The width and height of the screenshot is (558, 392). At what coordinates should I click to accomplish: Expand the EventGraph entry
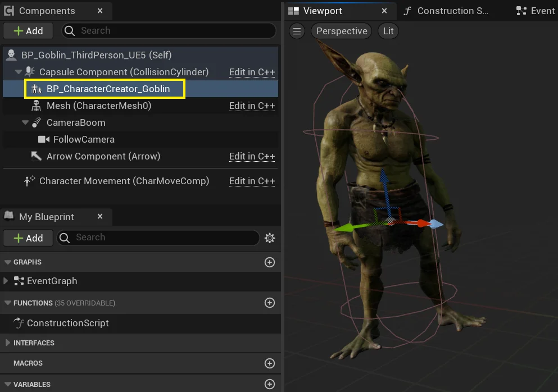pyautogui.click(x=6, y=281)
